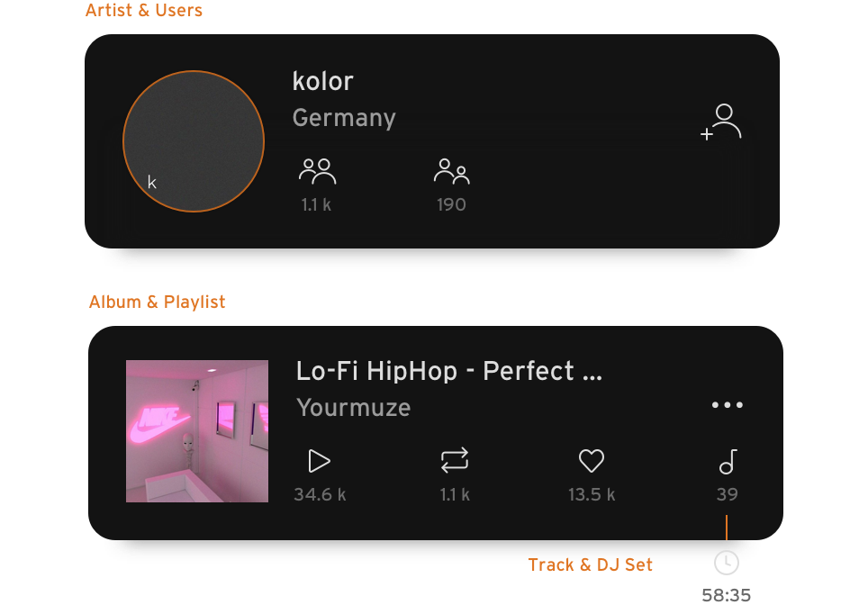Click the kolor artist name

point(322,81)
